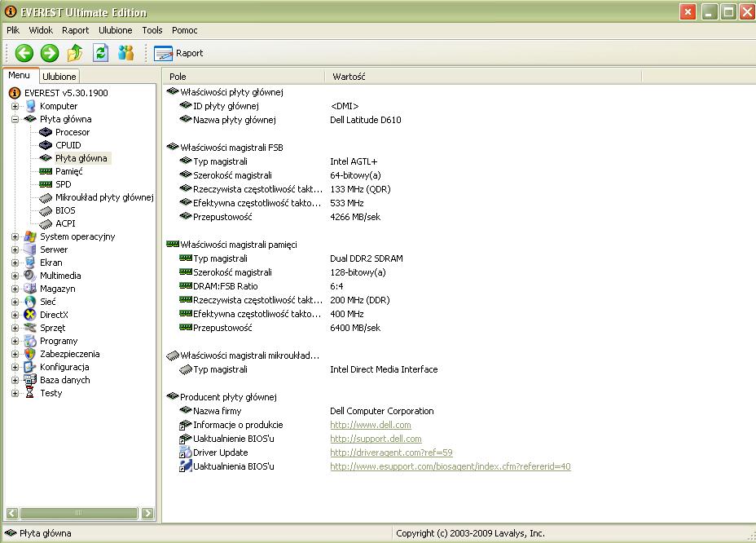The height and width of the screenshot is (543, 756).
Task: Open the Pomoc menu
Action: [x=185, y=30]
